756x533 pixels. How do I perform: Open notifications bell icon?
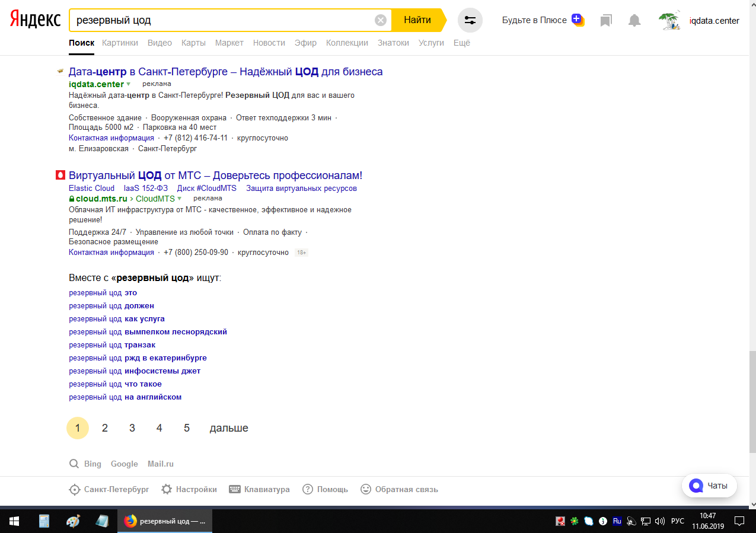[x=634, y=21]
